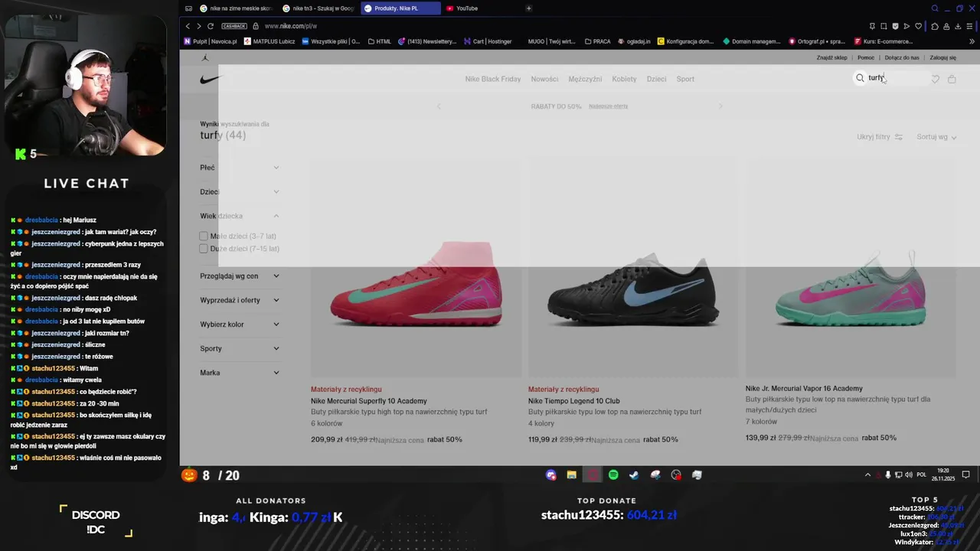Click the teal Mercurial Vapor shoe image
The image size is (980, 551).
851,289
